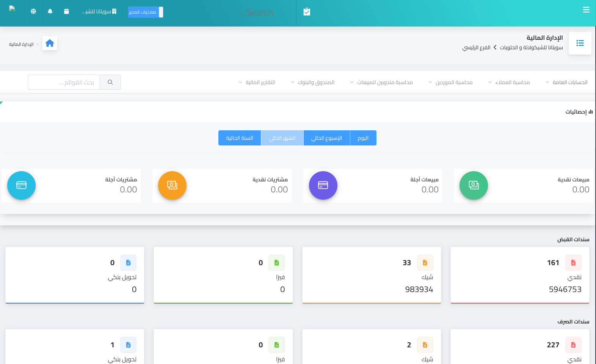This screenshot has height=364, width=596.
Task: Click the bar chart icon beside إحصائيات
Action: click(591, 112)
